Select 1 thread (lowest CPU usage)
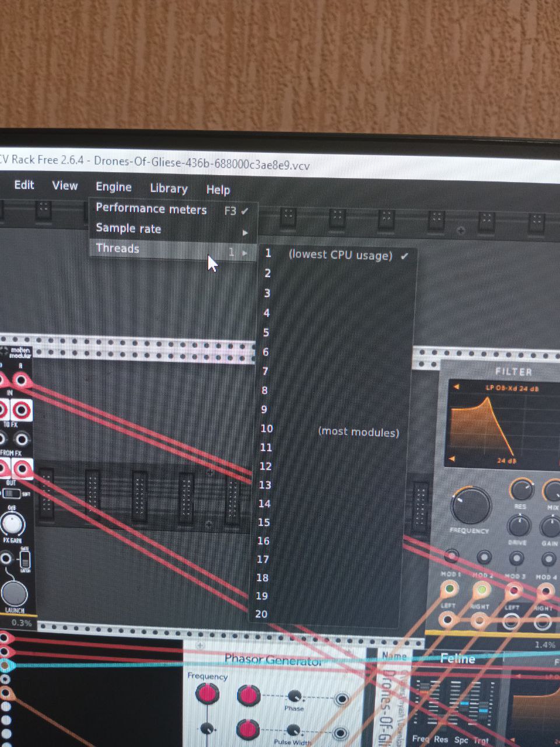560x747 pixels. [337, 254]
